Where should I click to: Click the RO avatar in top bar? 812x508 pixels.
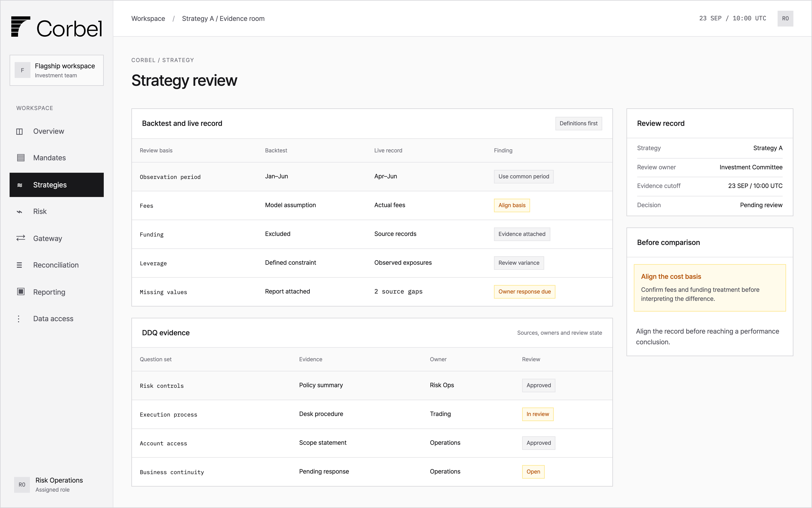click(x=785, y=18)
